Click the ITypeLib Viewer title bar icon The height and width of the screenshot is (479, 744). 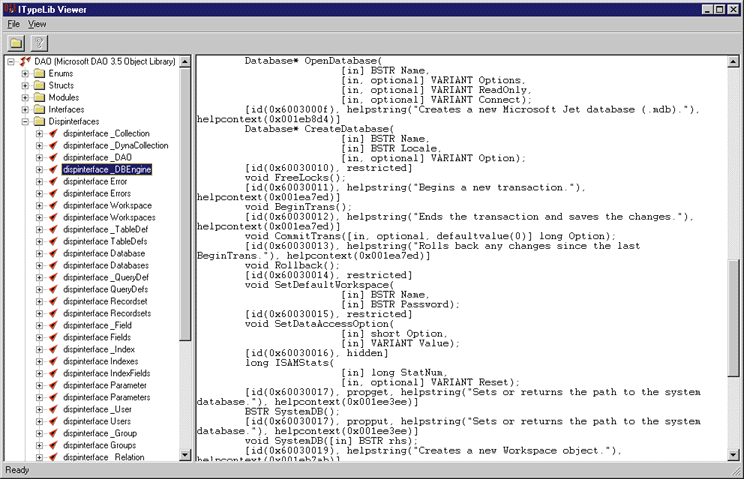pos(10,8)
